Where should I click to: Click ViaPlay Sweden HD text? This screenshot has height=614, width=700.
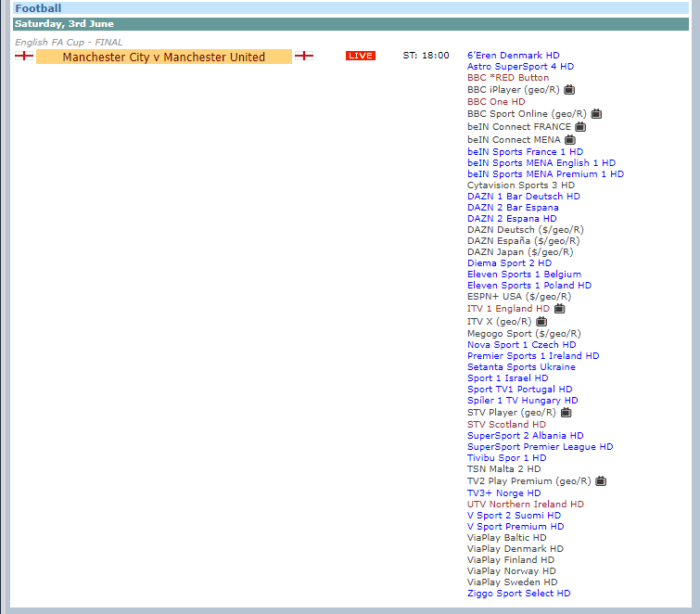point(513,582)
